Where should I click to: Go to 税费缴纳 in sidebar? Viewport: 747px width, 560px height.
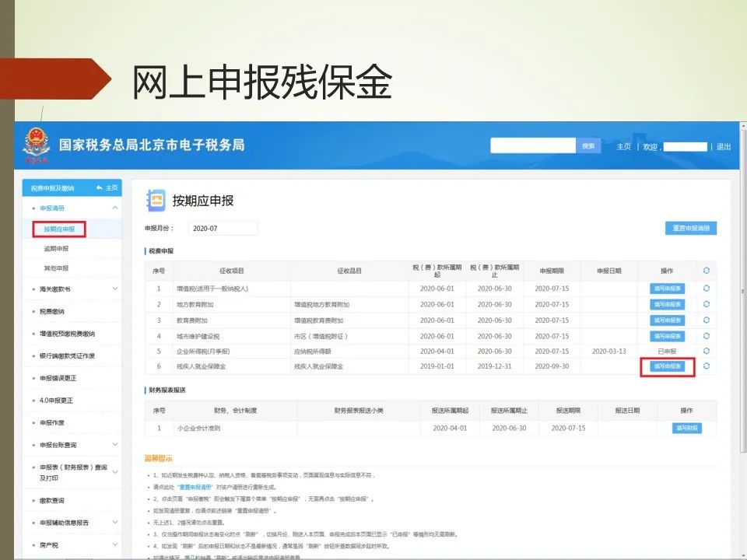[x=51, y=311]
